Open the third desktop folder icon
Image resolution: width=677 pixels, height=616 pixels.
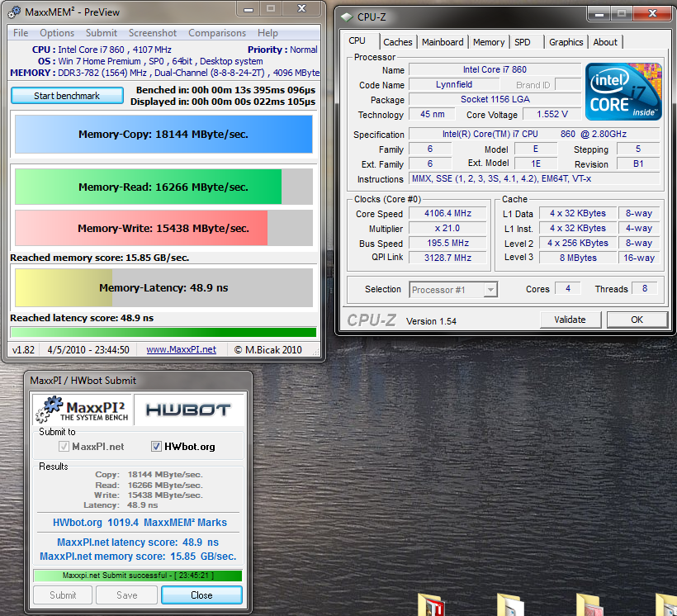tap(590, 604)
